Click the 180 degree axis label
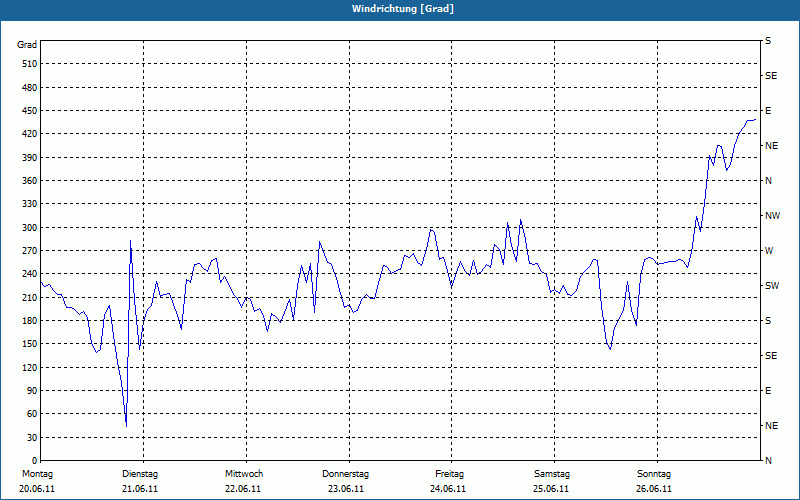This screenshot has height=500, width=800. click(x=30, y=320)
